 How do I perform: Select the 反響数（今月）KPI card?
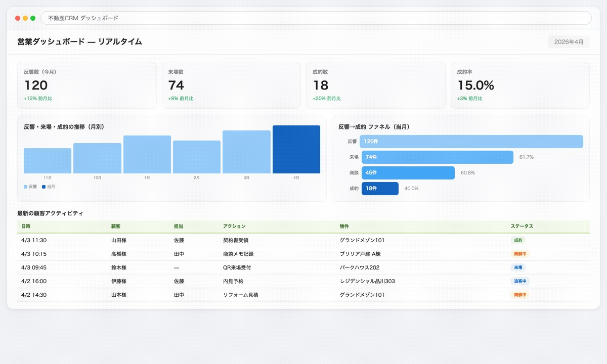(x=87, y=84)
